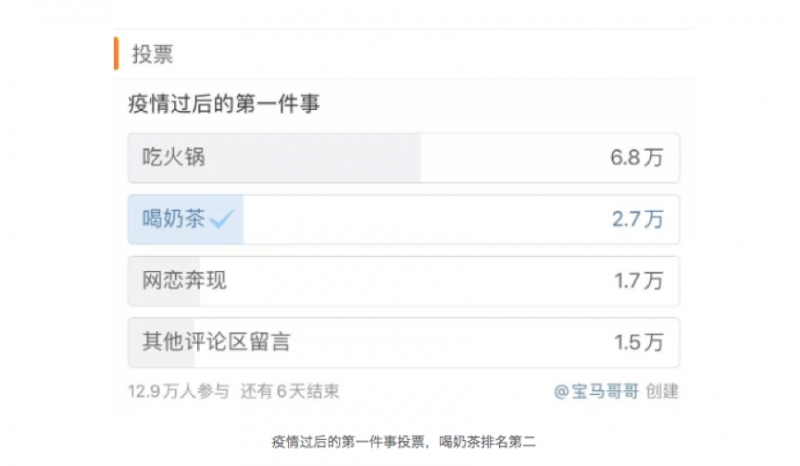Open the @宝马哥哥 creator profile link
The image size is (800, 466).
pos(597,391)
